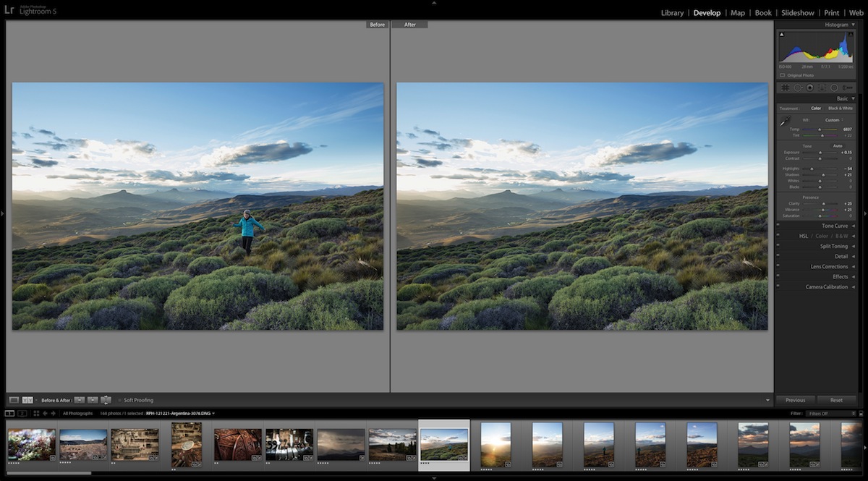Click the Before/After YY view icon

point(27,400)
